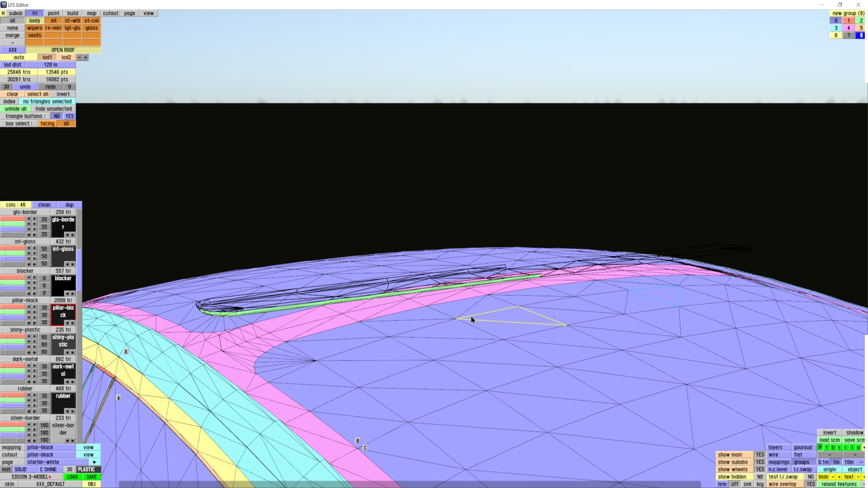
Task: Click the right arrow on gls-border swatch
Action: click(73, 235)
